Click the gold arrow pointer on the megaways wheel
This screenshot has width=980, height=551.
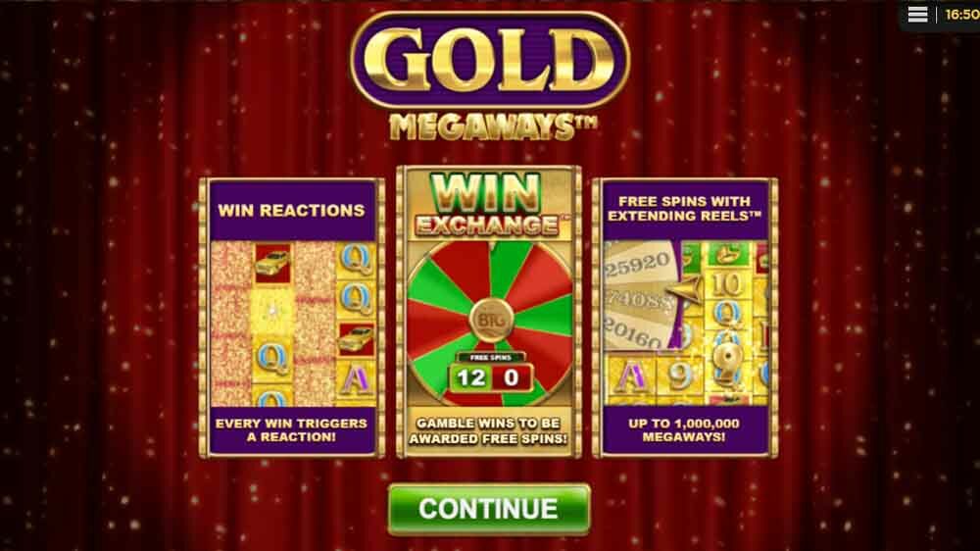pos(684,291)
